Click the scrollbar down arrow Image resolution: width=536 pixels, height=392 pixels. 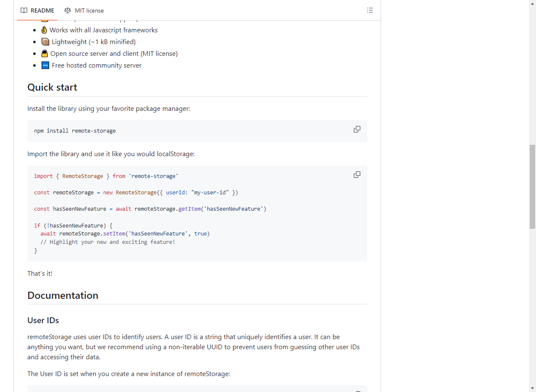pos(532,388)
